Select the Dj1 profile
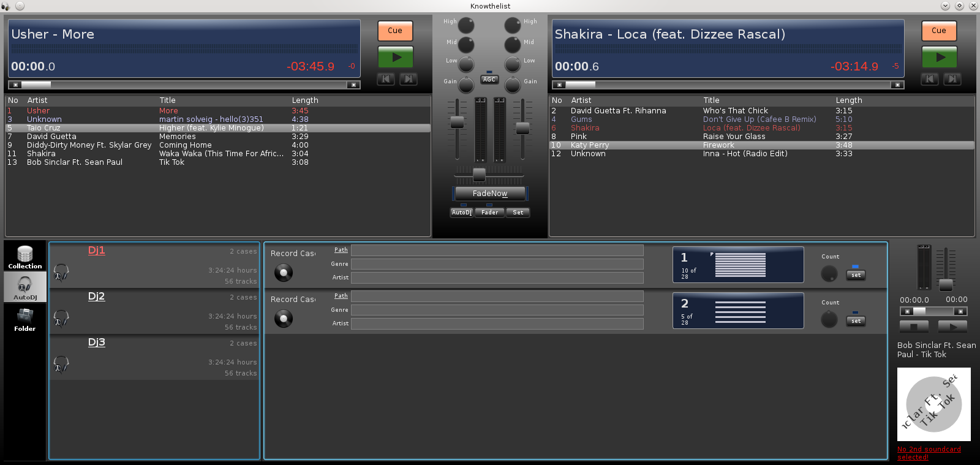 click(x=96, y=250)
